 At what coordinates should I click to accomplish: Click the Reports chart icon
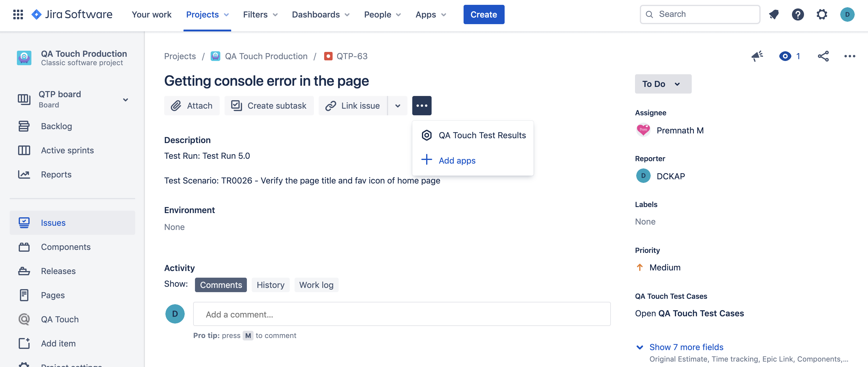24,174
